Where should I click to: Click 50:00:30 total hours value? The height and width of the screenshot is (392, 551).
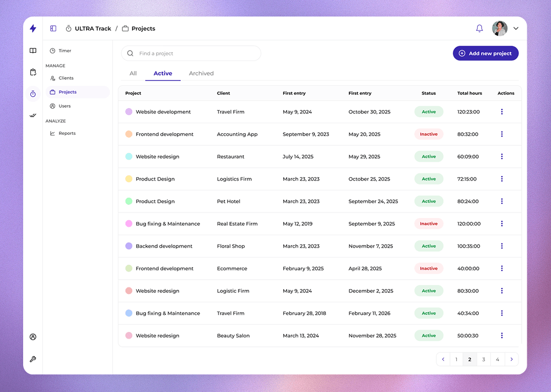[468, 335]
